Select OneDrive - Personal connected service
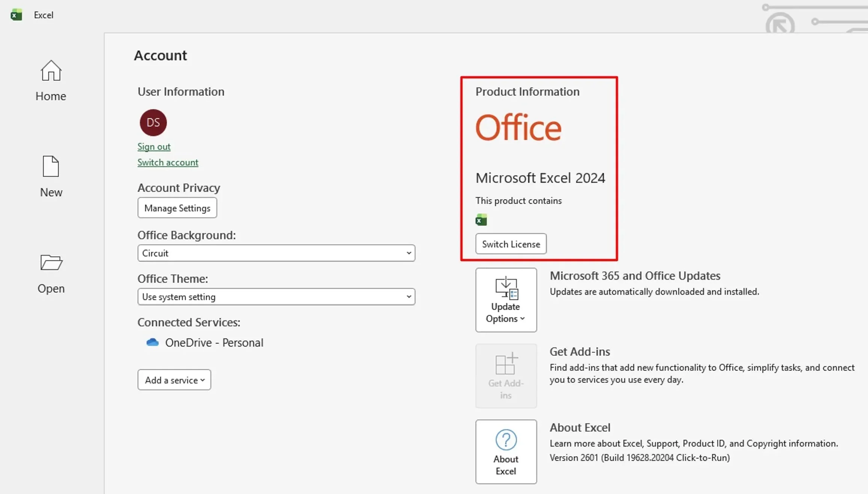868x494 pixels. click(214, 342)
